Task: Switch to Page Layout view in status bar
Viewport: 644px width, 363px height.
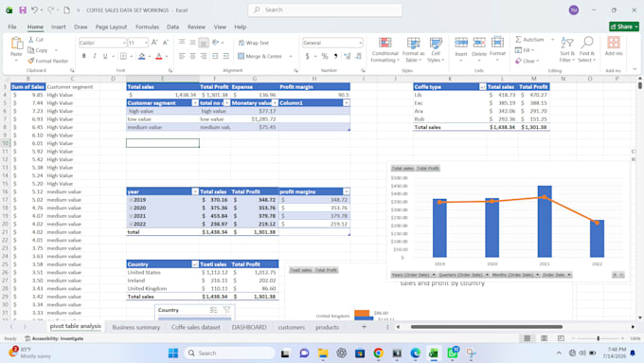Action: [x=544, y=338]
